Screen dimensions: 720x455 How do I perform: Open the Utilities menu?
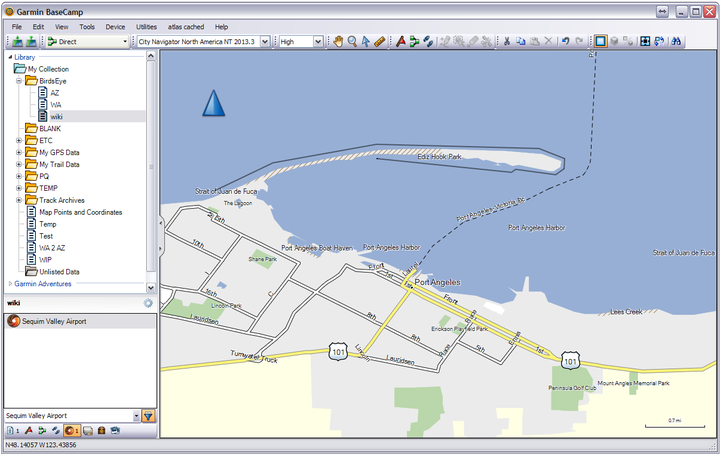[146, 27]
